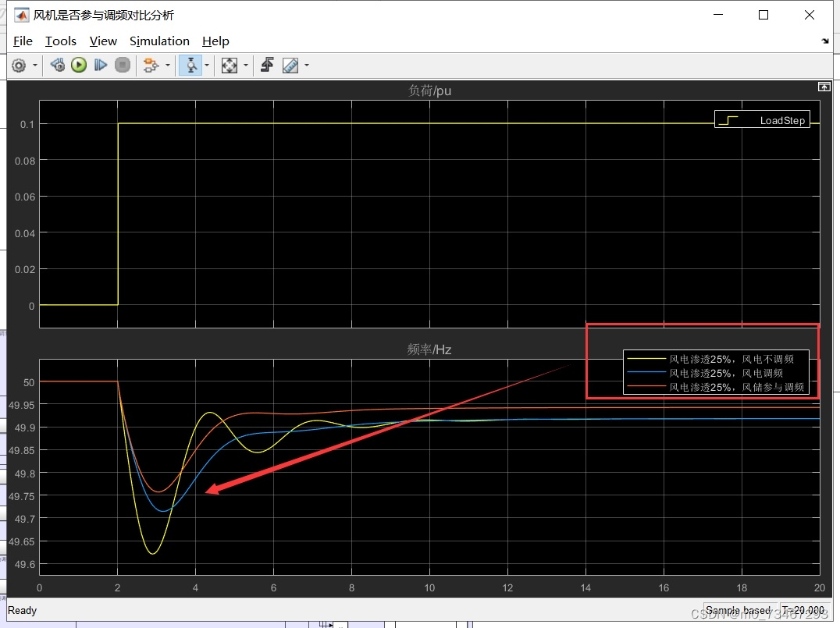Run the simulation with the green play button
This screenshot has height=628, width=840.
pyautogui.click(x=79, y=66)
